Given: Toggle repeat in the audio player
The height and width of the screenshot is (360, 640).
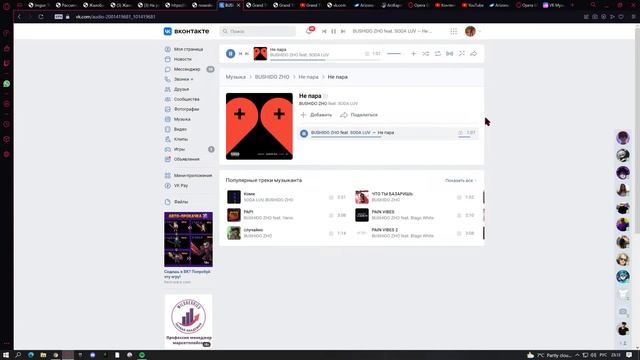Looking at the screenshot, I should pos(438,53).
